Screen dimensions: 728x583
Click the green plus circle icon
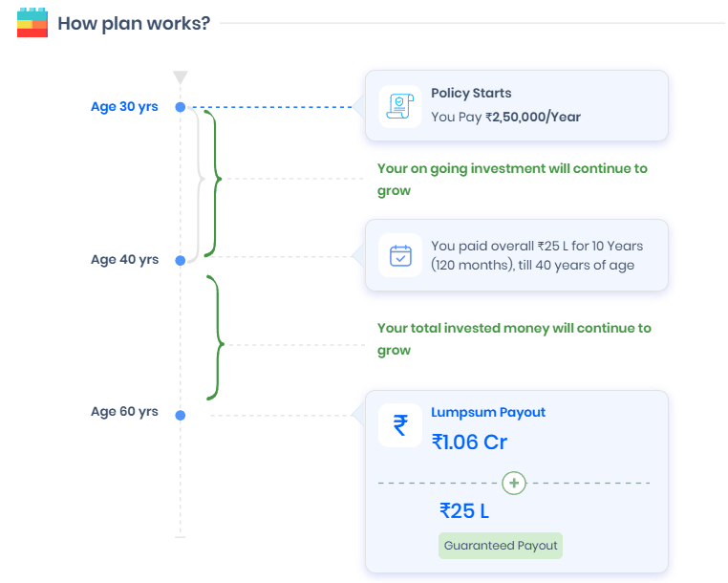pyautogui.click(x=514, y=483)
